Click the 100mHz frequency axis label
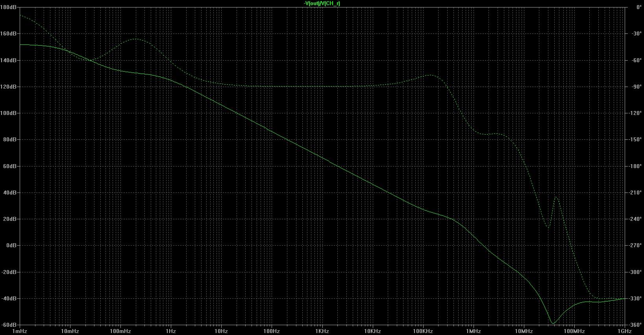Image resolution: width=644 pixels, height=335 pixels. (x=120, y=331)
